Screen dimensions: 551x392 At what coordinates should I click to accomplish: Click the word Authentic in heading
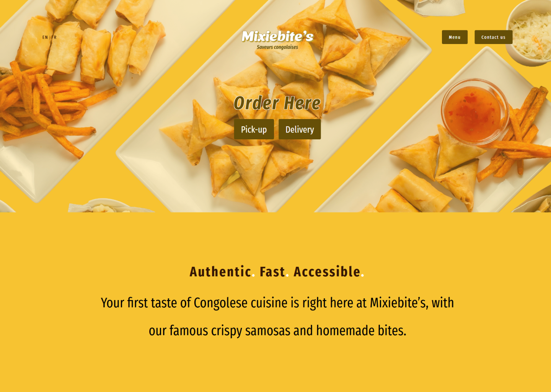[x=220, y=272]
